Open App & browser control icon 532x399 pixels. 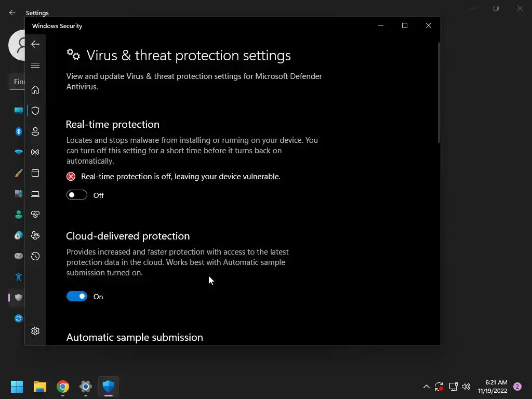tap(35, 173)
